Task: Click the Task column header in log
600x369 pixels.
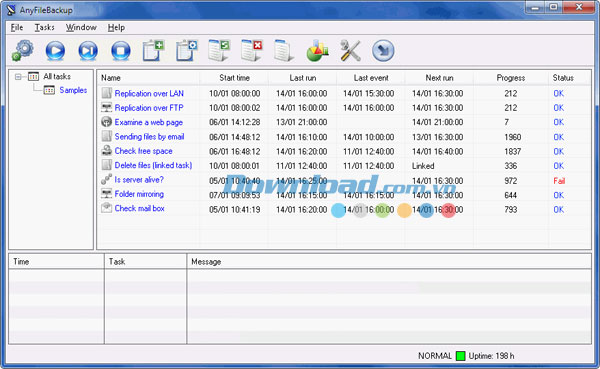Action: click(145, 261)
